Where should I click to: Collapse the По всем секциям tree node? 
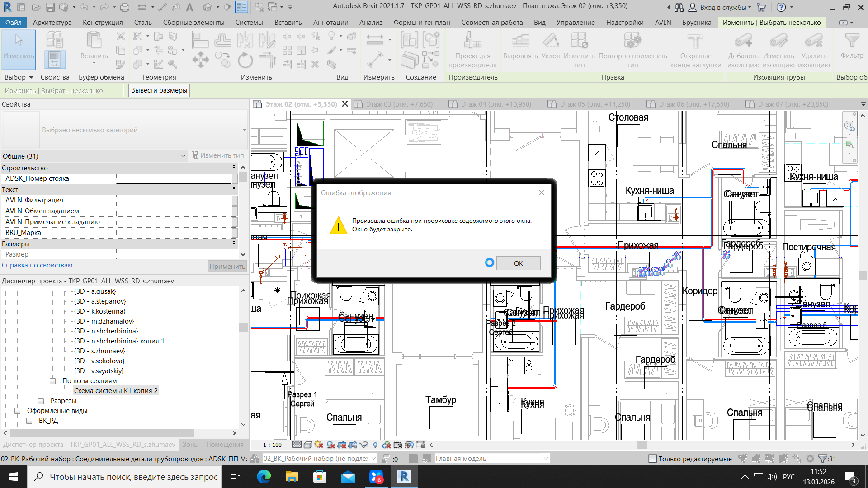click(x=53, y=381)
